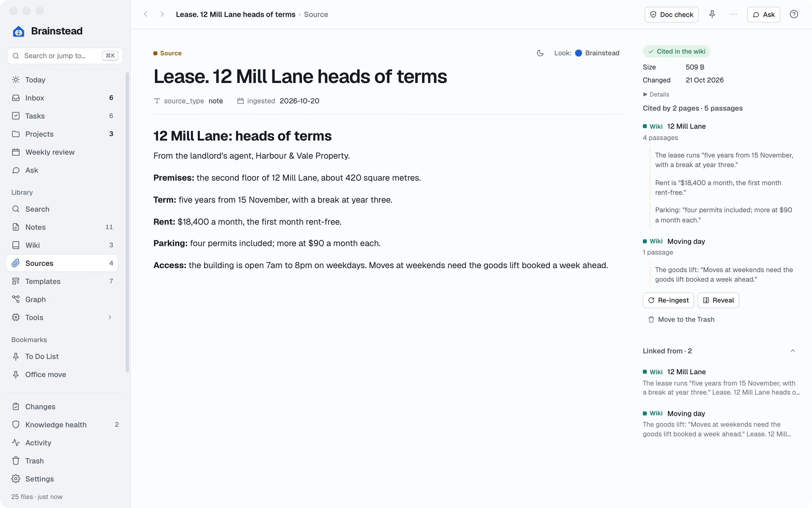Open the Notes library section
The image size is (812, 508).
tap(62, 227)
